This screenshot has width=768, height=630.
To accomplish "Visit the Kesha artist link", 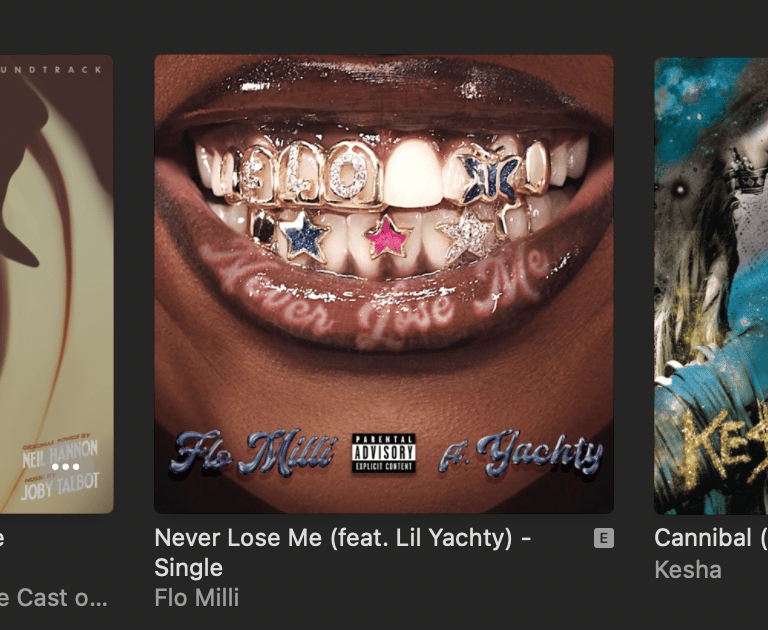I will pos(688,570).
